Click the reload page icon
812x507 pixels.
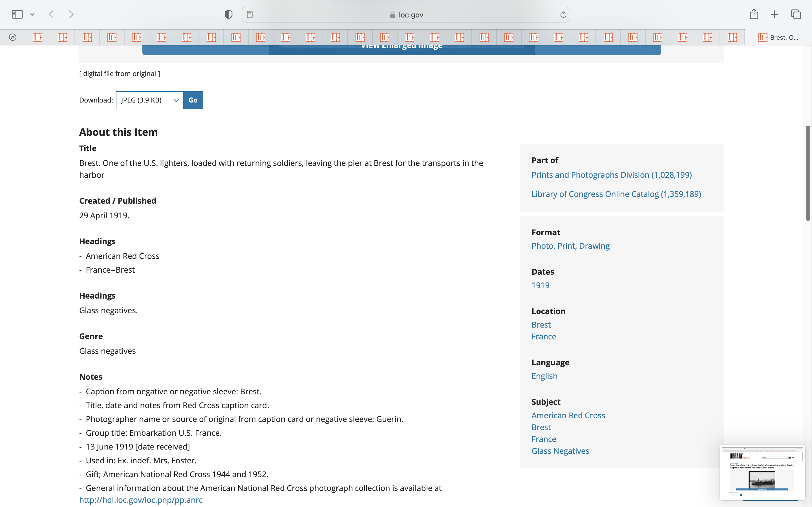tap(563, 14)
